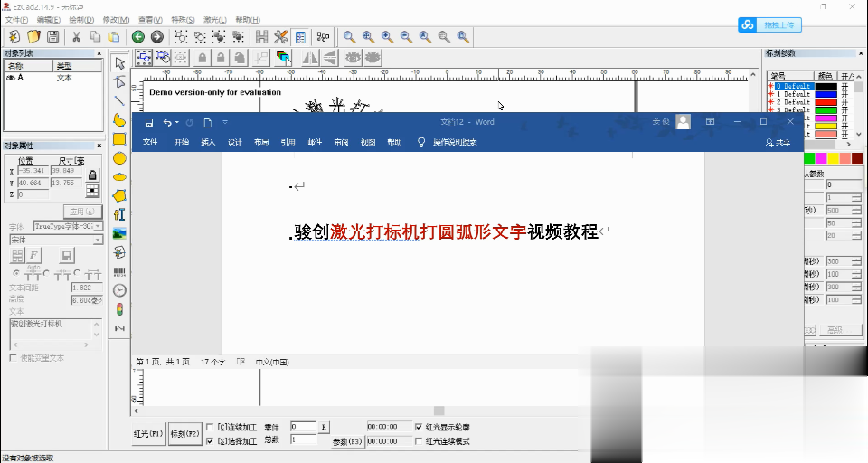This screenshot has height=463, width=868.
Task: Click stepper beside the 20 value field
Action: [856, 236]
